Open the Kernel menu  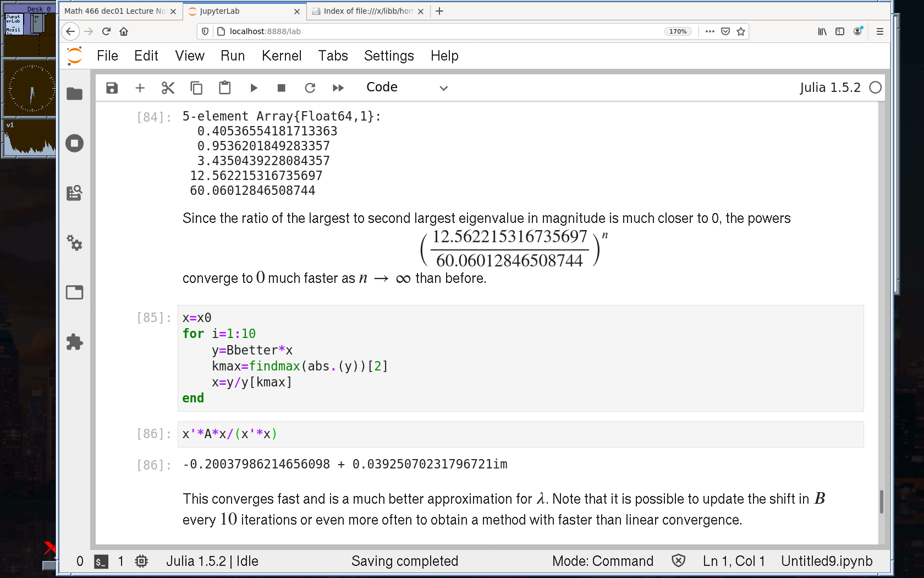(282, 56)
